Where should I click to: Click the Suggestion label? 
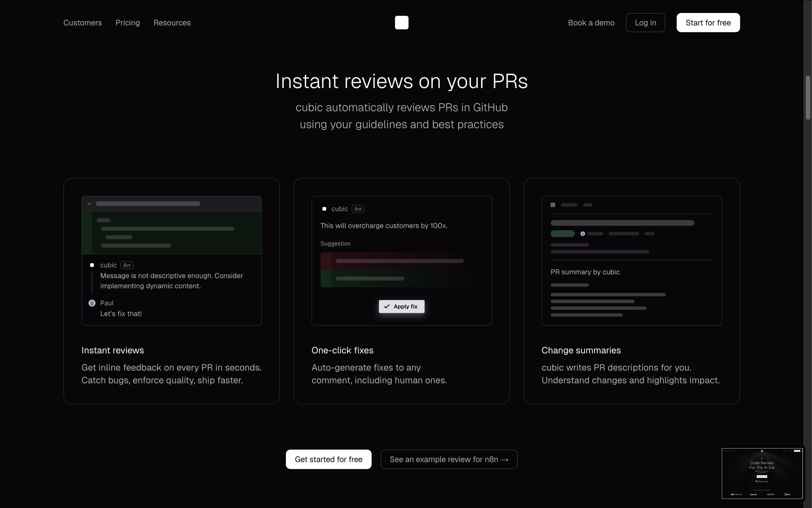335,244
